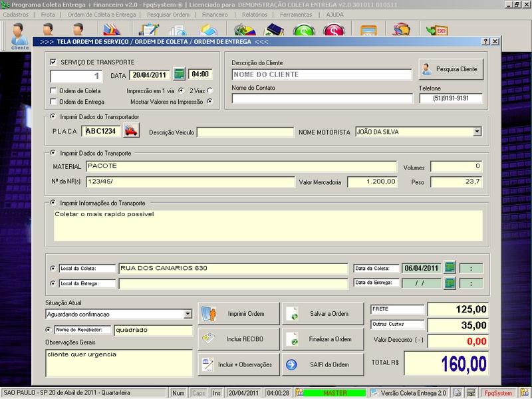Click the Local da Entrega address field
Viewport: 532px width, 399px height.
point(233,283)
